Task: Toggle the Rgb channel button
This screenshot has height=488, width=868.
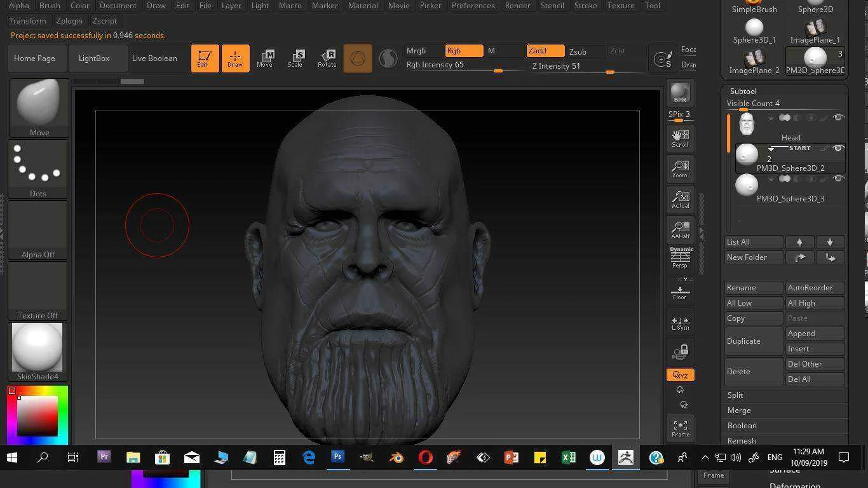Action: tap(464, 51)
